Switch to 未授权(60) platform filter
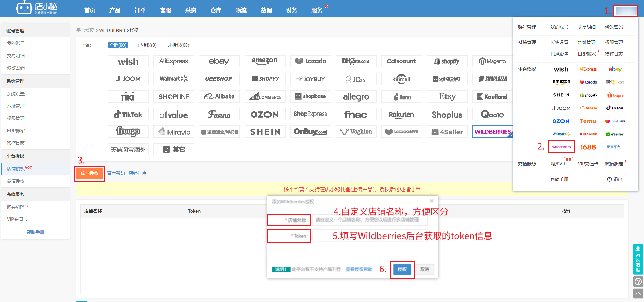644x302 pixels. coord(178,45)
